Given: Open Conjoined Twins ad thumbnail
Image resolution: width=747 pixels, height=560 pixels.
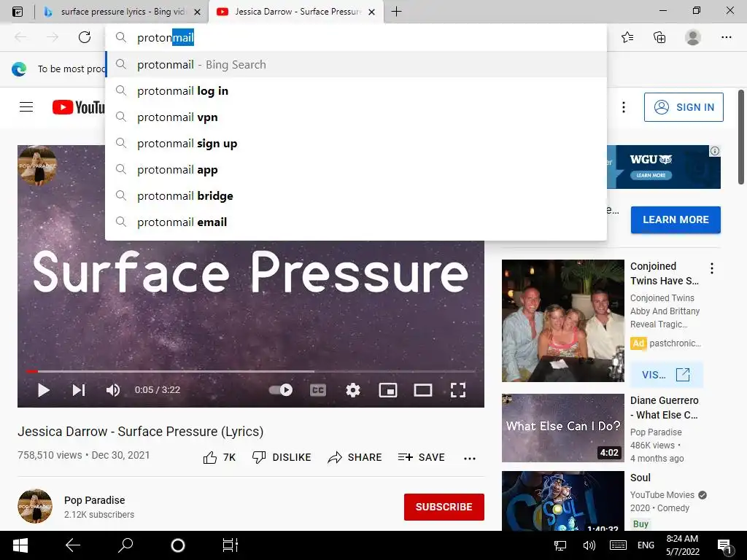Looking at the screenshot, I should 562,321.
